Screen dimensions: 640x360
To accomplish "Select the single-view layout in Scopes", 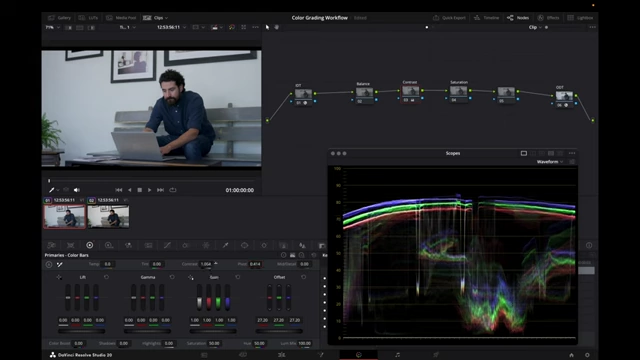I will point(524,153).
